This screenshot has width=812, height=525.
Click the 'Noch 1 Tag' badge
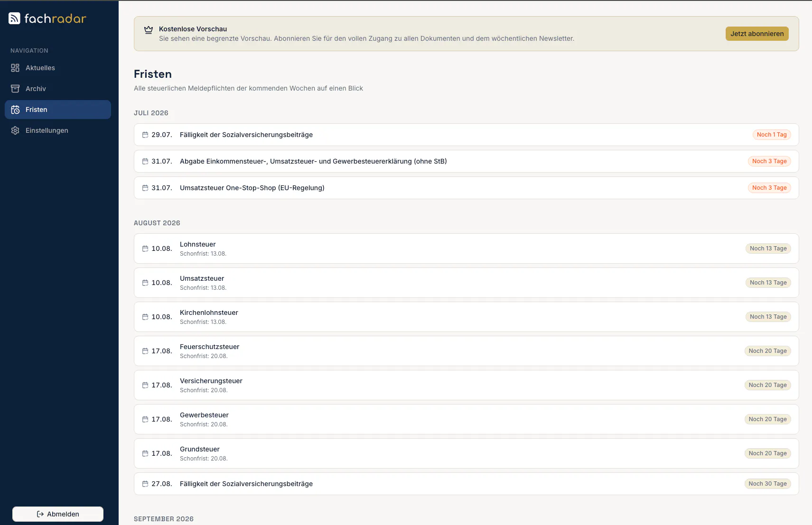(x=772, y=135)
